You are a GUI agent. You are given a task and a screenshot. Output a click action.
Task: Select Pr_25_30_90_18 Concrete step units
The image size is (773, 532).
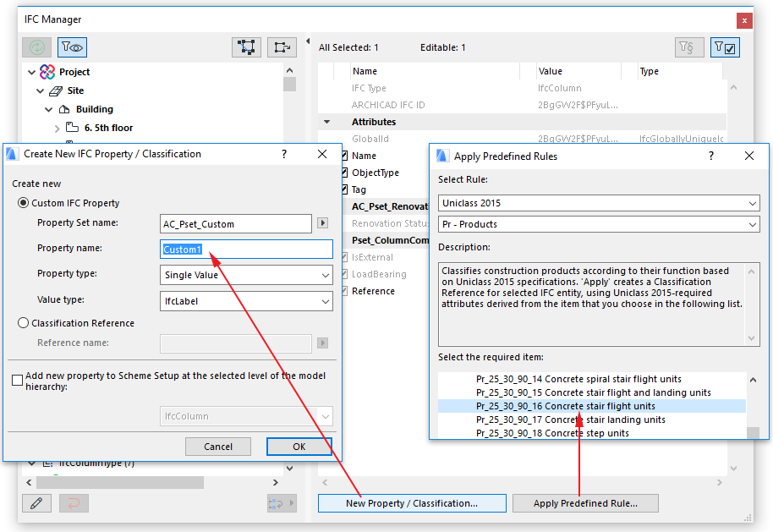pyautogui.click(x=552, y=433)
